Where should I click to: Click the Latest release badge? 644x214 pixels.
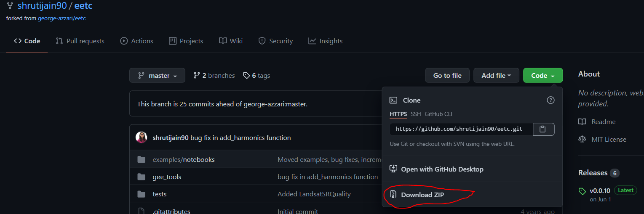(x=625, y=190)
